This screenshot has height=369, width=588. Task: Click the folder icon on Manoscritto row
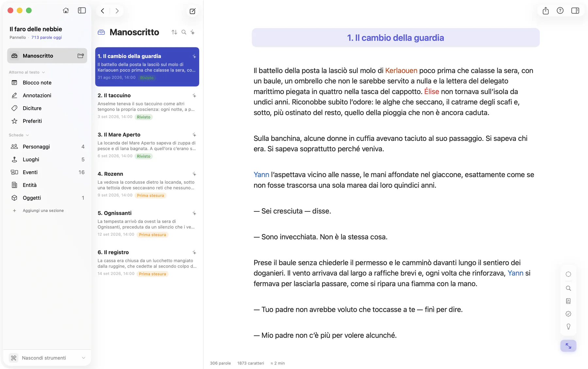coord(81,56)
